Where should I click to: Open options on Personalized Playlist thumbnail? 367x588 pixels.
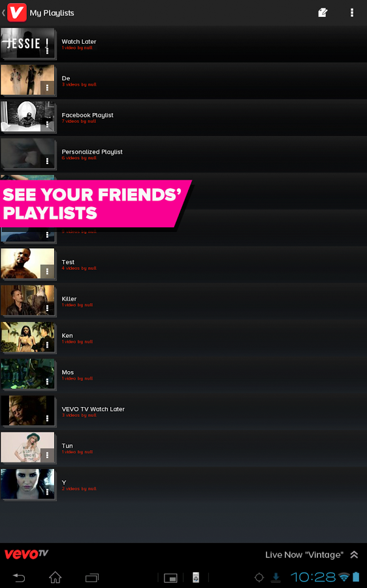[47, 161]
